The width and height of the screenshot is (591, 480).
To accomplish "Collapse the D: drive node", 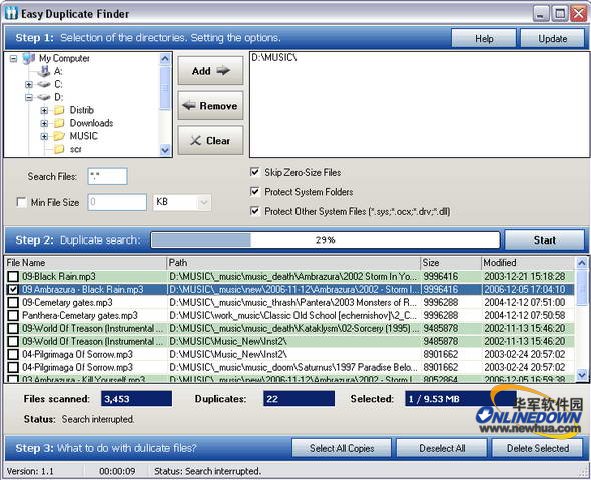I will click(x=29, y=98).
